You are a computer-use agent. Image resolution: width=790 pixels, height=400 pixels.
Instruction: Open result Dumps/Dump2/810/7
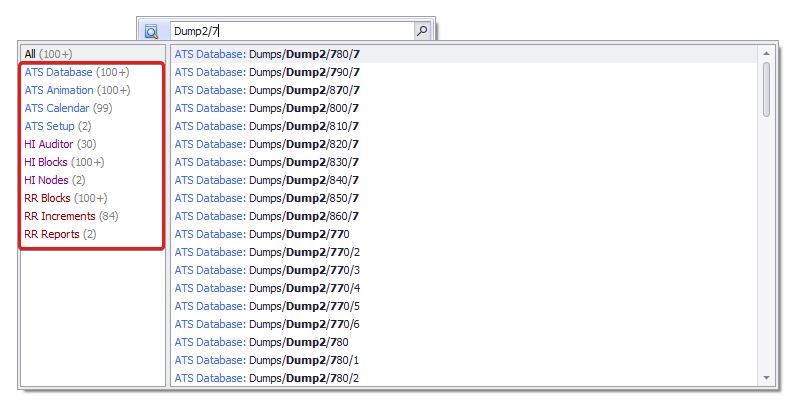point(464,126)
